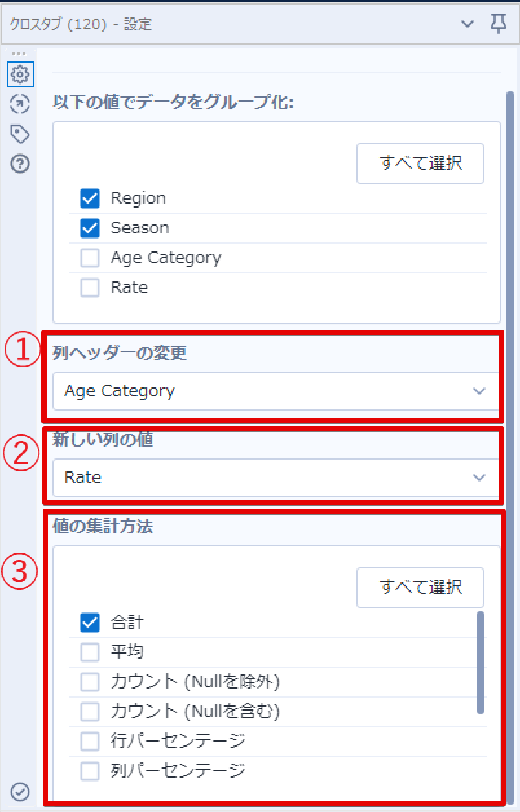Click the three-dot grip above the gear icon
Screen dimensions: 520x812
click(x=19, y=54)
